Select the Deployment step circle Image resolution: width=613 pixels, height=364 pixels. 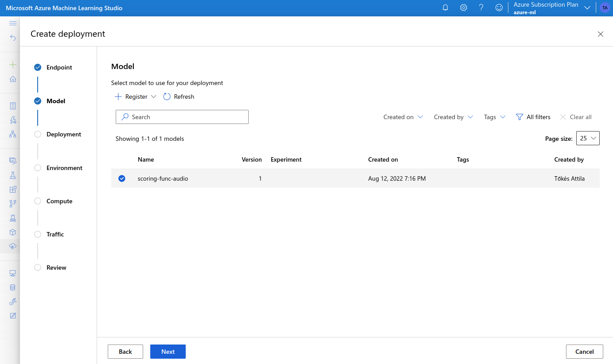click(x=38, y=134)
